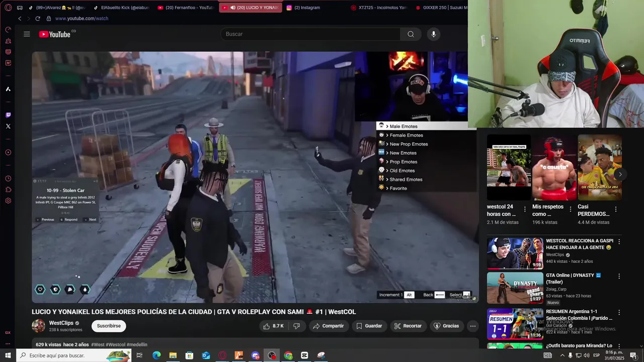Reload the YouTube page
Screen dimensions: 644x362
pos(37,19)
